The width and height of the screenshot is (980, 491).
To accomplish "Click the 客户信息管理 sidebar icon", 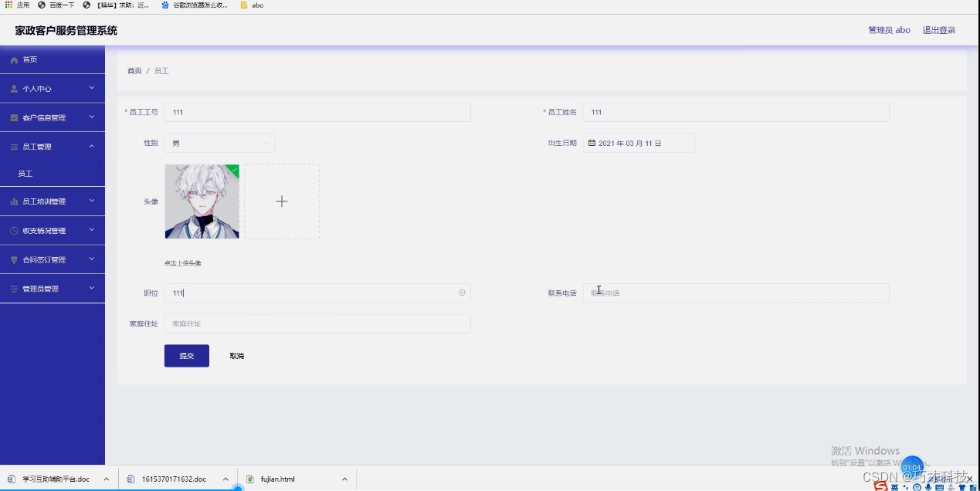I will 14,118.
